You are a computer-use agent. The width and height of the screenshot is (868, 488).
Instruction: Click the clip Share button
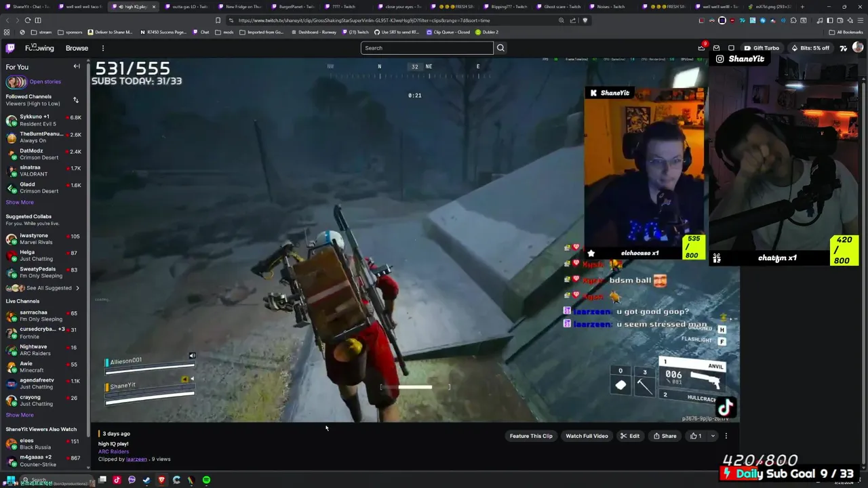665,436
